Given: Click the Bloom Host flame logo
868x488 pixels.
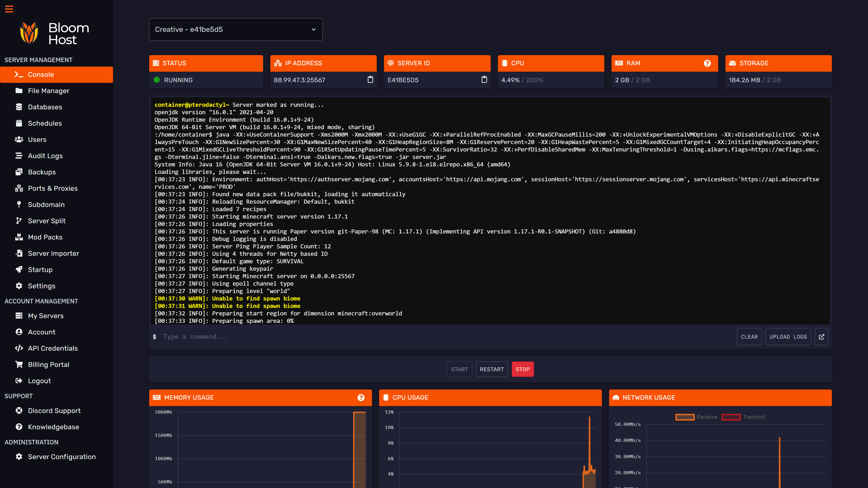Looking at the screenshot, I should point(29,33).
